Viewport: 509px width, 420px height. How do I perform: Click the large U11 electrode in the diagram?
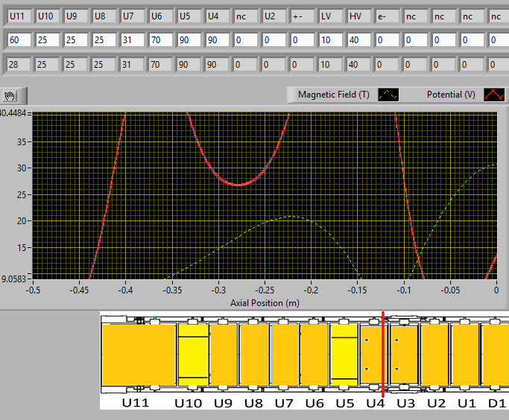tap(139, 354)
